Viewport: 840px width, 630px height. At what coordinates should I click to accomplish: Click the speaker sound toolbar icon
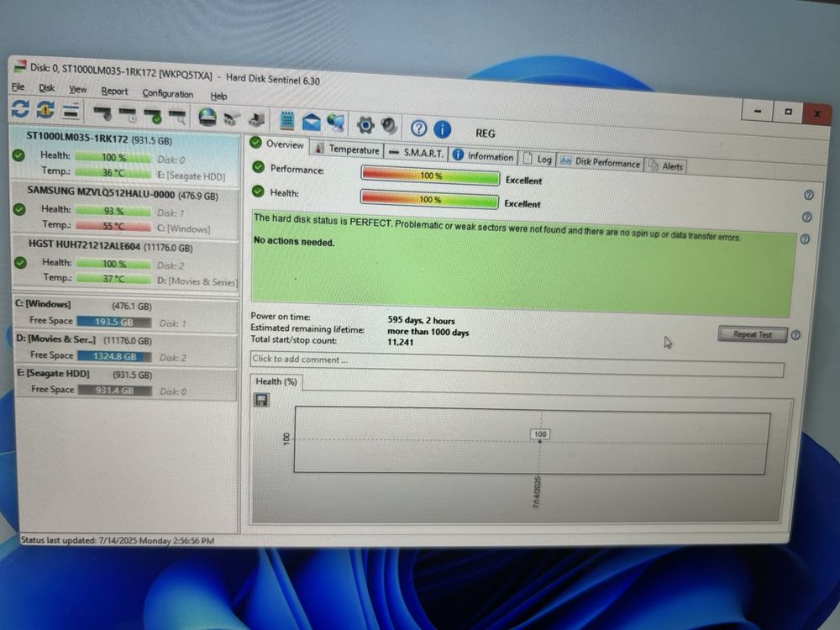[390, 127]
